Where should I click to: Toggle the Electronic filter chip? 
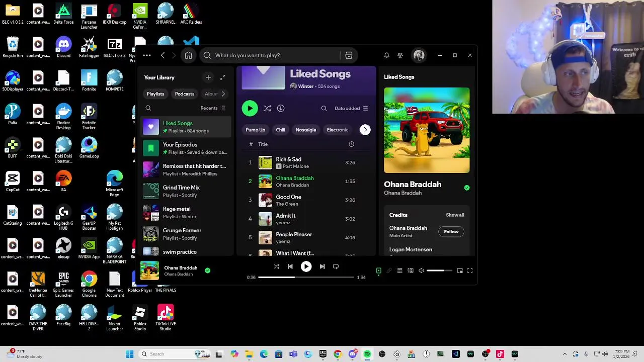[337, 130]
